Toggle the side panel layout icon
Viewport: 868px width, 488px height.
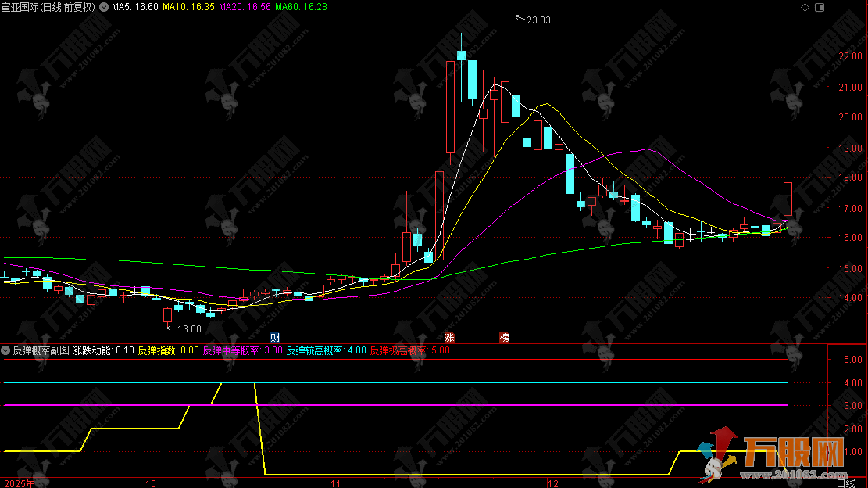tap(819, 6)
